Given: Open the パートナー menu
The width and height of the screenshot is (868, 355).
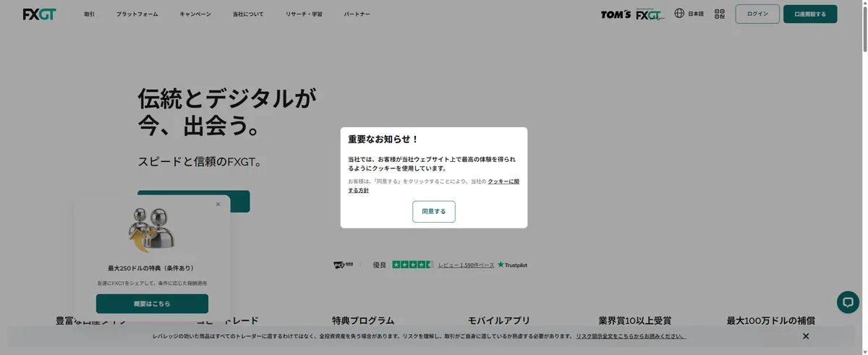Looking at the screenshot, I should pos(357,14).
